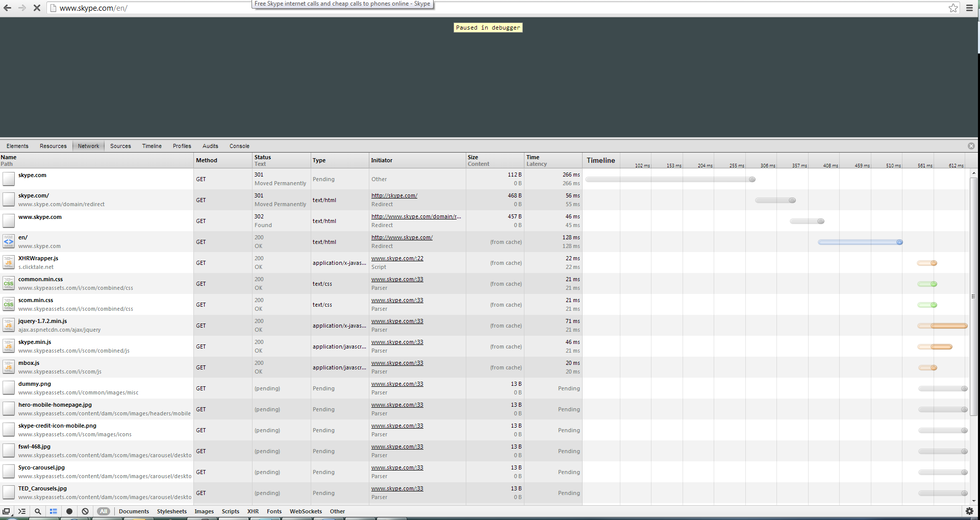Image resolution: width=980 pixels, height=520 pixels.
Task: Sort by the Method column header
Action: [x=223, y=160]
